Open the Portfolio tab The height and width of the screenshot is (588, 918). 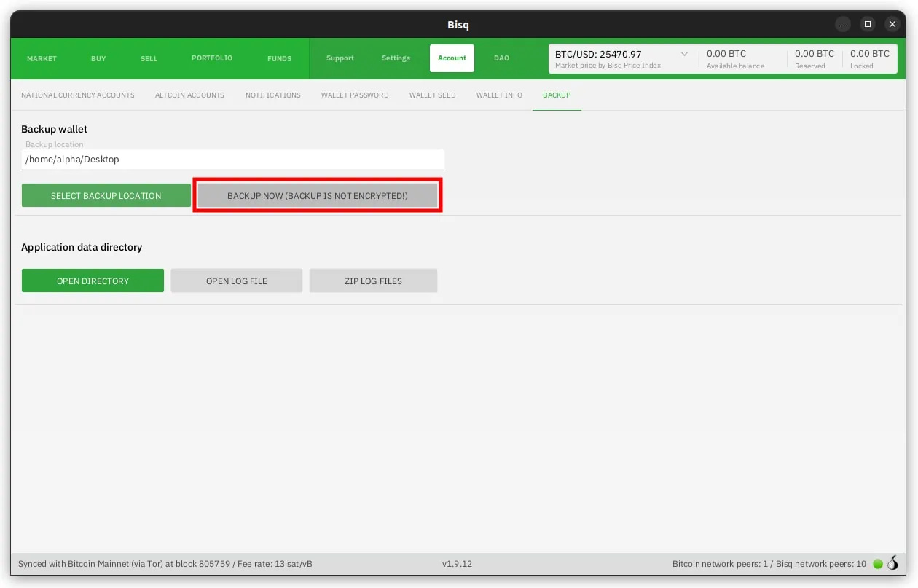tap(212, 58)
